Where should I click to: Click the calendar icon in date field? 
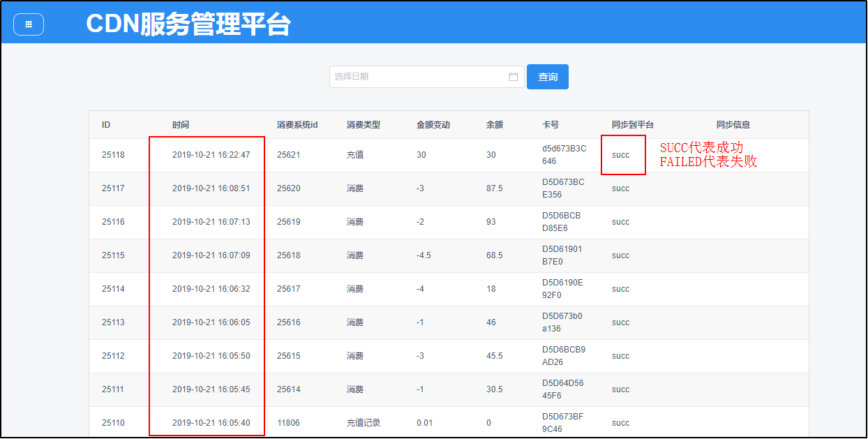point(514,77)
